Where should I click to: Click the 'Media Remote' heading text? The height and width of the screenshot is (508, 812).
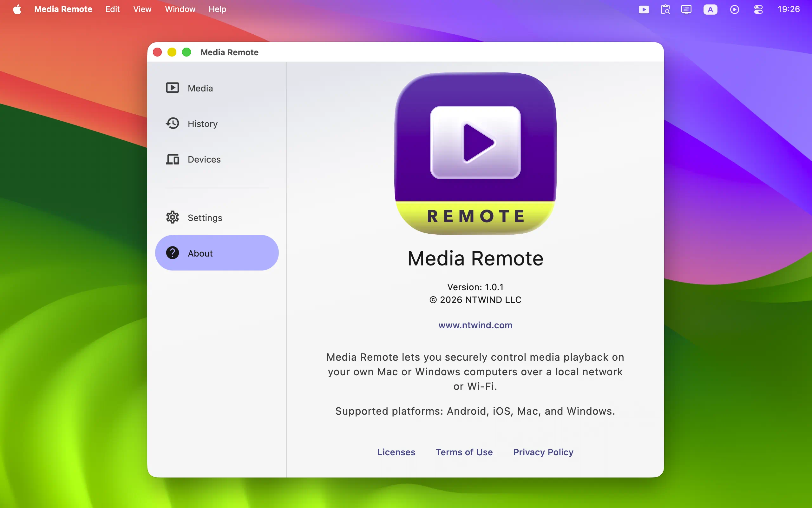[475, 258]
